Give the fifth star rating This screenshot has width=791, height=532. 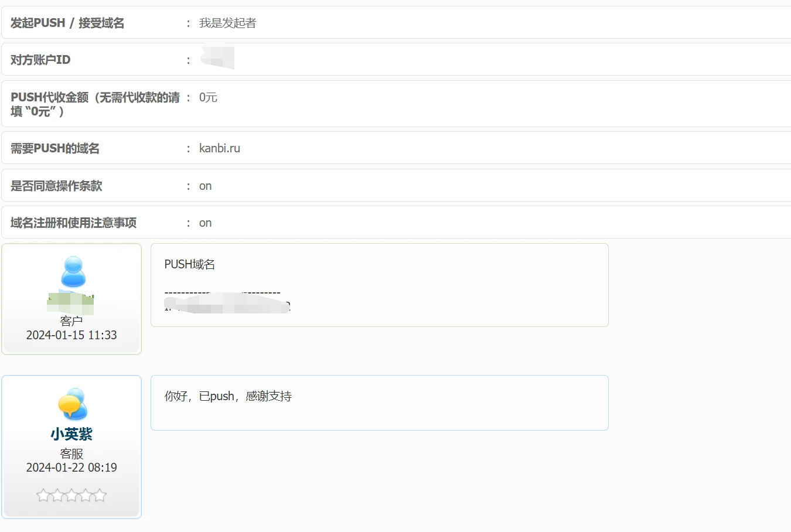coord(100,496)
